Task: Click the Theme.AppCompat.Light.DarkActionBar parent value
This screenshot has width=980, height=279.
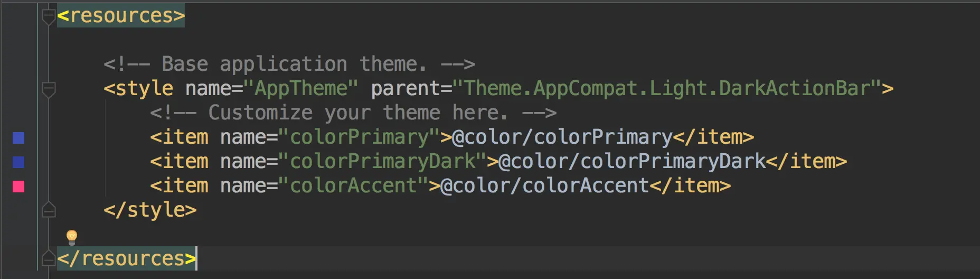Action: point(666,89)
